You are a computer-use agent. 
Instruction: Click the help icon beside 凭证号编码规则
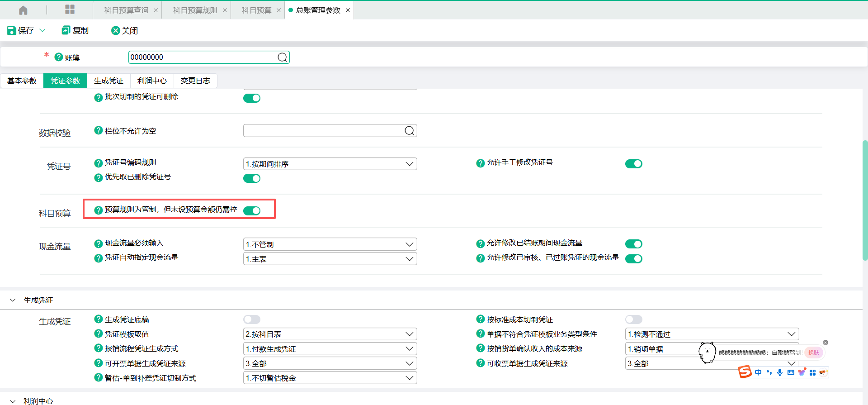point(98,163)
